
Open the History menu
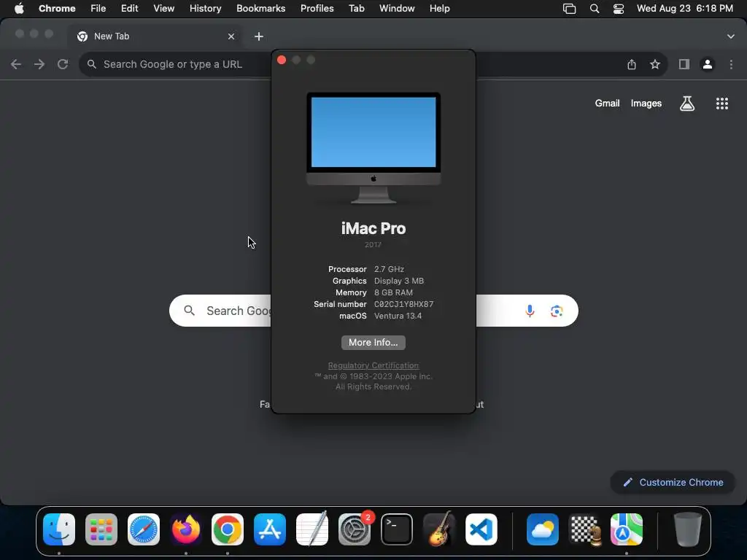pyautogui.click(x=205, y=9)
